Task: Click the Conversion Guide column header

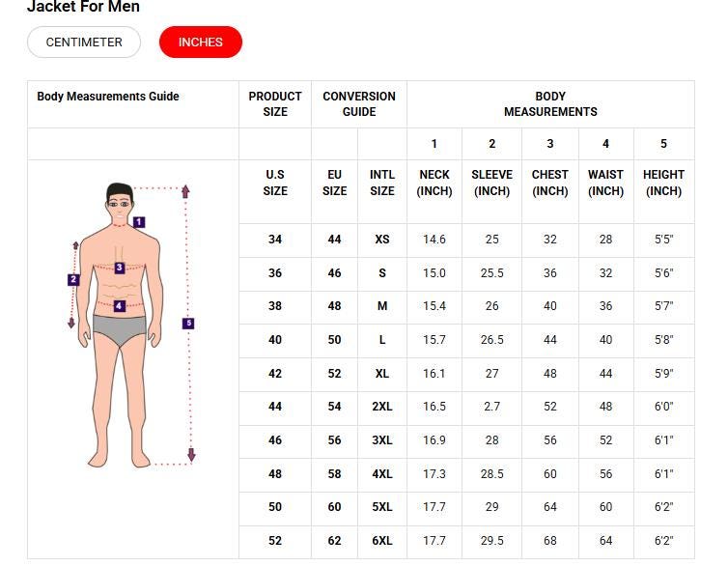Action: point(359,104)
